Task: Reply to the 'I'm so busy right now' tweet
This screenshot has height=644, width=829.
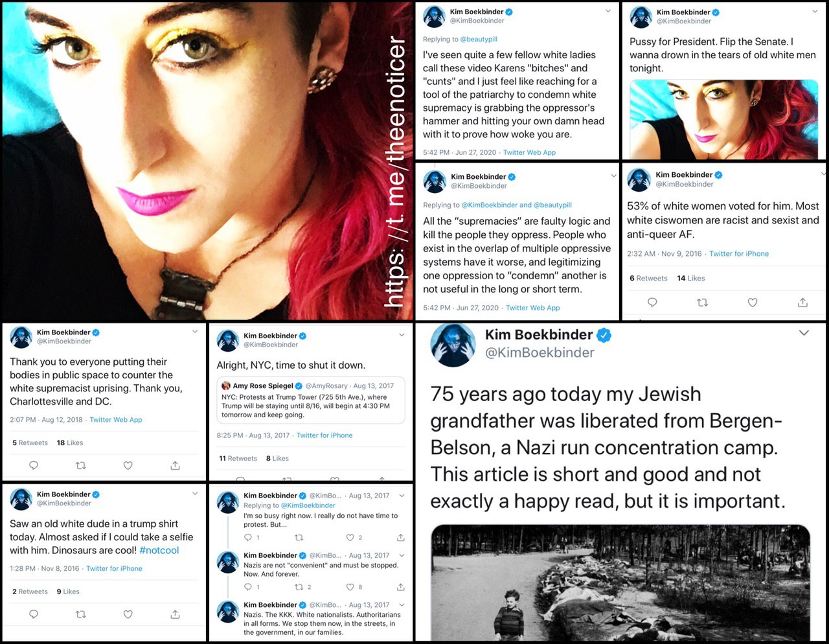Action: tap(248, 538)
